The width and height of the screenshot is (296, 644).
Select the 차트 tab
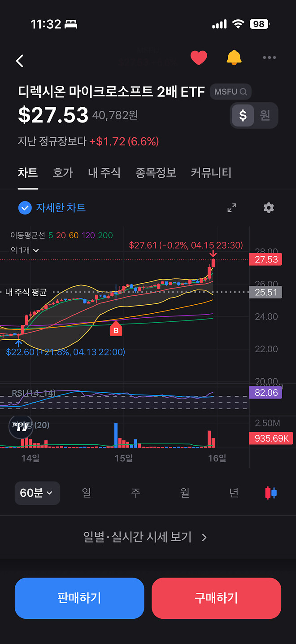28,173
